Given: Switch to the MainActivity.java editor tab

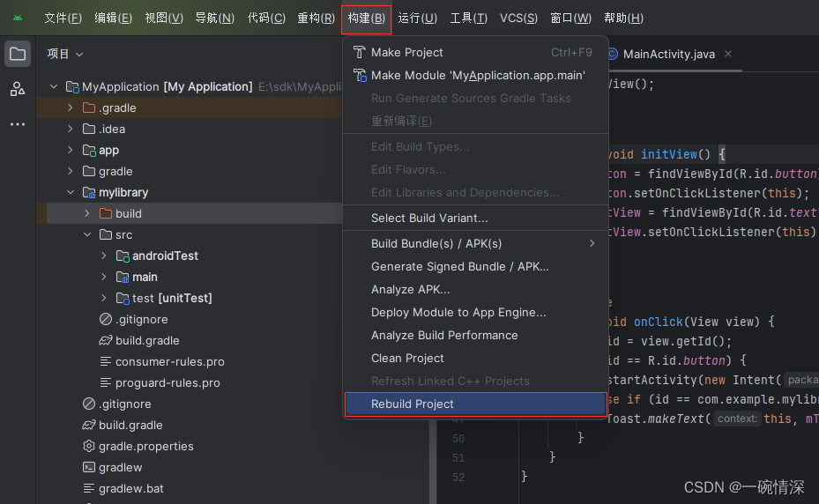Looking at the screenshot, I should [x=668, y=54].
